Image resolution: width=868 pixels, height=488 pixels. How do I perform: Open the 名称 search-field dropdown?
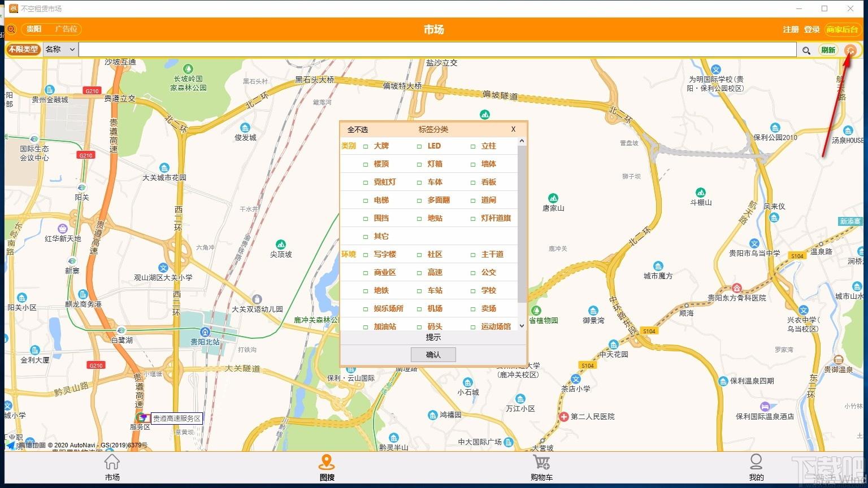pos(60,50)
